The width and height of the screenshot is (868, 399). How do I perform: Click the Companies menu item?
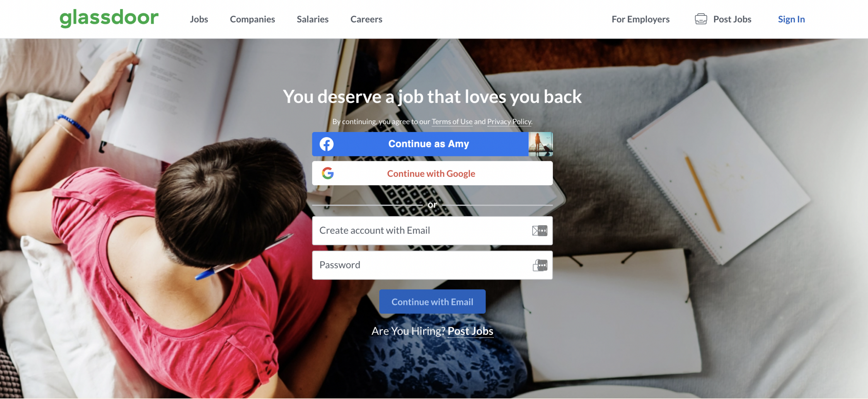click(252, 19)
